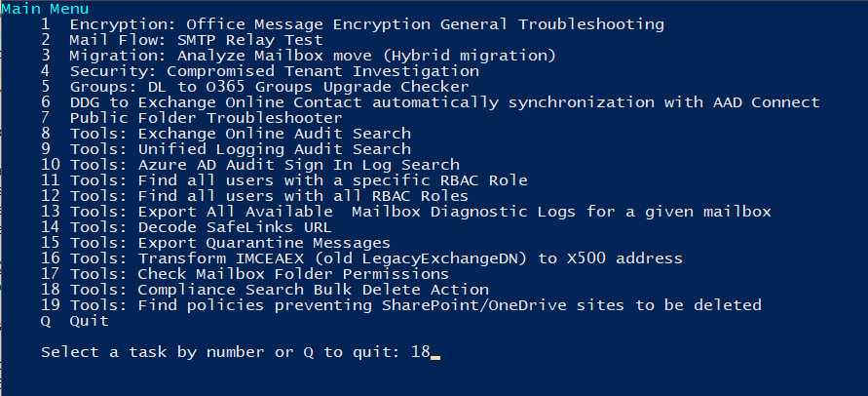This screenshot has width=868, height=396.
Task: Click Decode SafeLinks URL option
Action: (x=186, y=227)
